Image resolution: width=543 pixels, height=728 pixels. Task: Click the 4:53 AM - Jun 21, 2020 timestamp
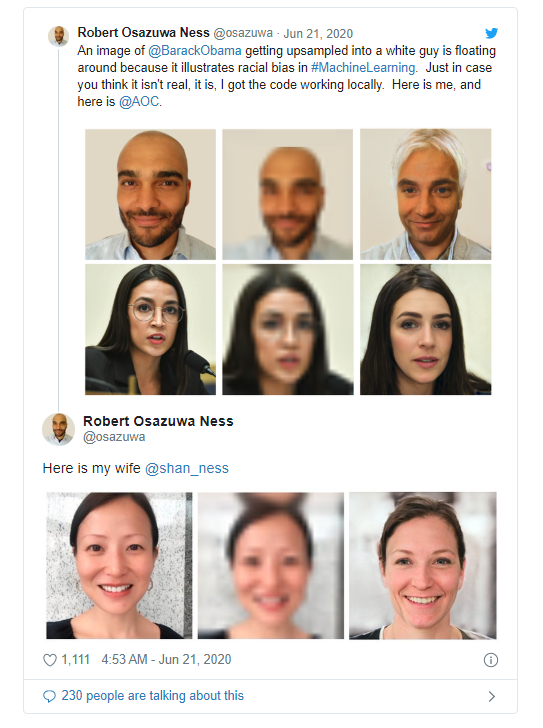point(166,660)
